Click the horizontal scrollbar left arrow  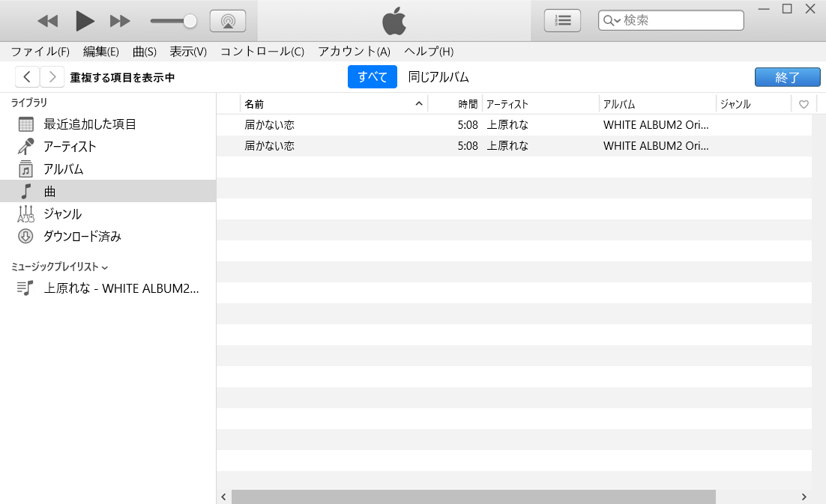pos(224,497)
